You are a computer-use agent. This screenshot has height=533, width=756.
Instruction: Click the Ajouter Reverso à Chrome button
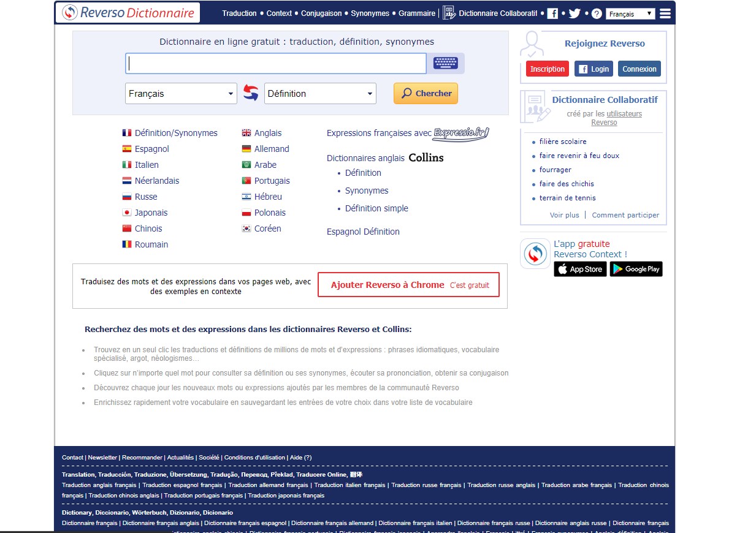tap(408, 284)
